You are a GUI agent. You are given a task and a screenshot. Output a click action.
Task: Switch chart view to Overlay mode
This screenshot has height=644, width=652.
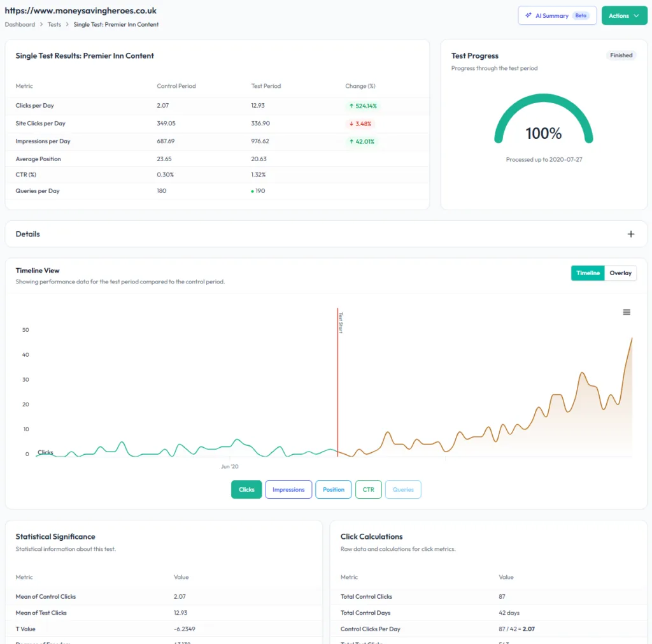point(620,273)
